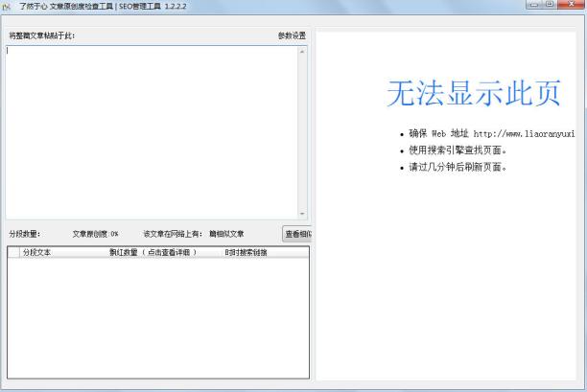587x392 pixels.
Task: Click the 将整篇文章粘贴于此 label
Action: [x=41, y=35]
